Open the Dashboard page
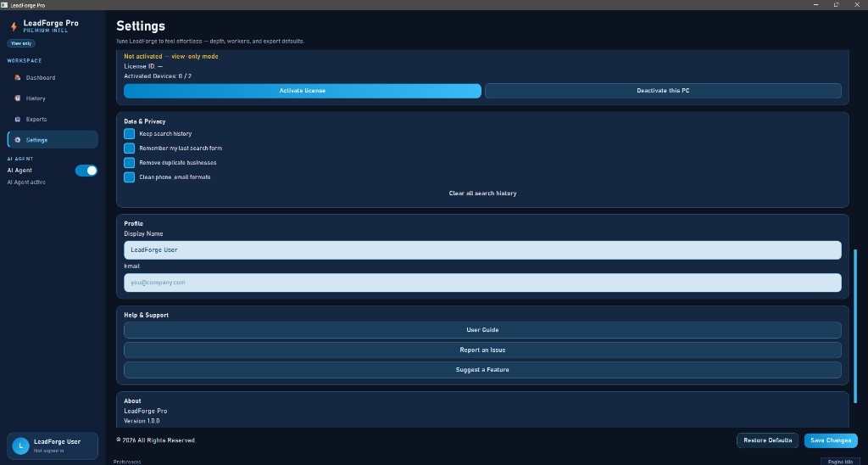The height and width of the screenshot is (465, 868). pyautogui.click(x=53, y=77)
